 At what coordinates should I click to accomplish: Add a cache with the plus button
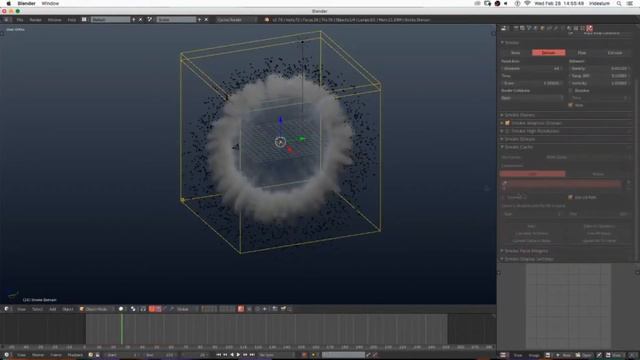629,182
